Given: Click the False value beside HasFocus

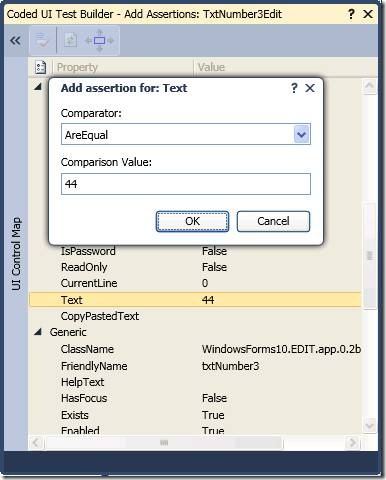Looking at the screenshot, I should point(214,398).
